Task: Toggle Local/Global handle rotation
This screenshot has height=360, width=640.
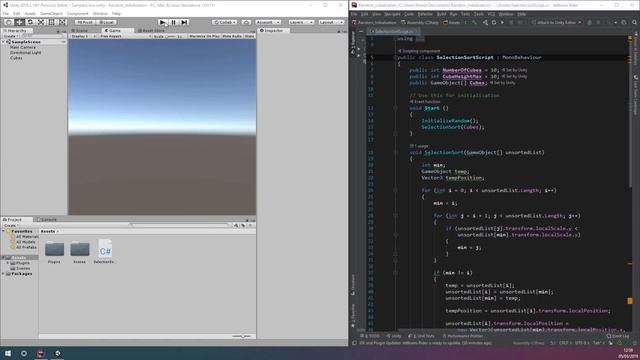Action: (x=106, y=22)
